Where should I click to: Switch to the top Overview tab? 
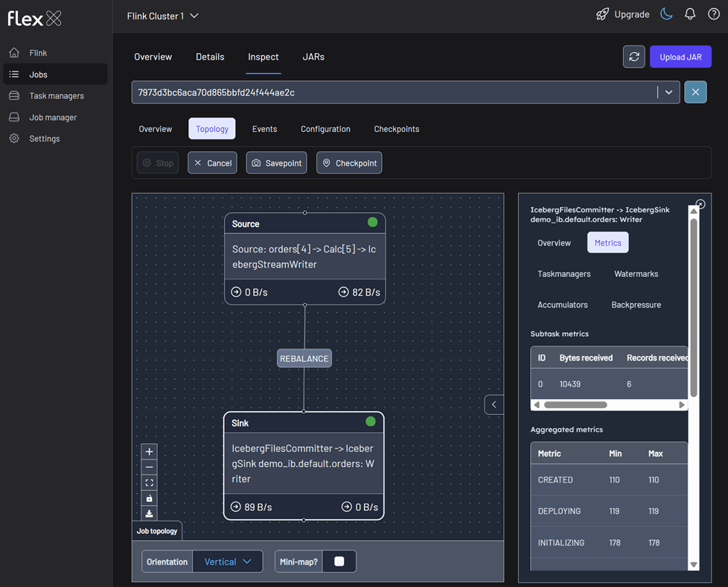pos(153,57)
